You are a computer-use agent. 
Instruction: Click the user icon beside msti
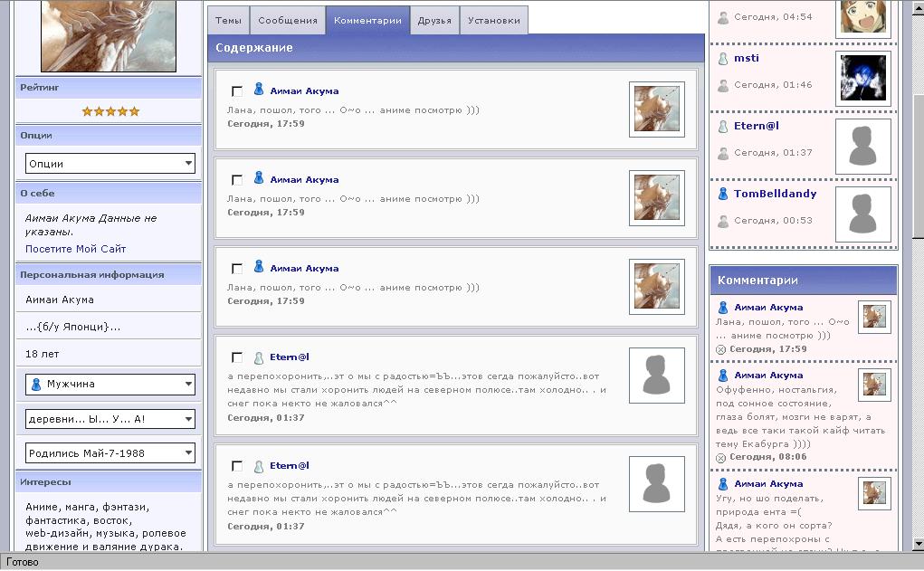[x=723, y=59]
